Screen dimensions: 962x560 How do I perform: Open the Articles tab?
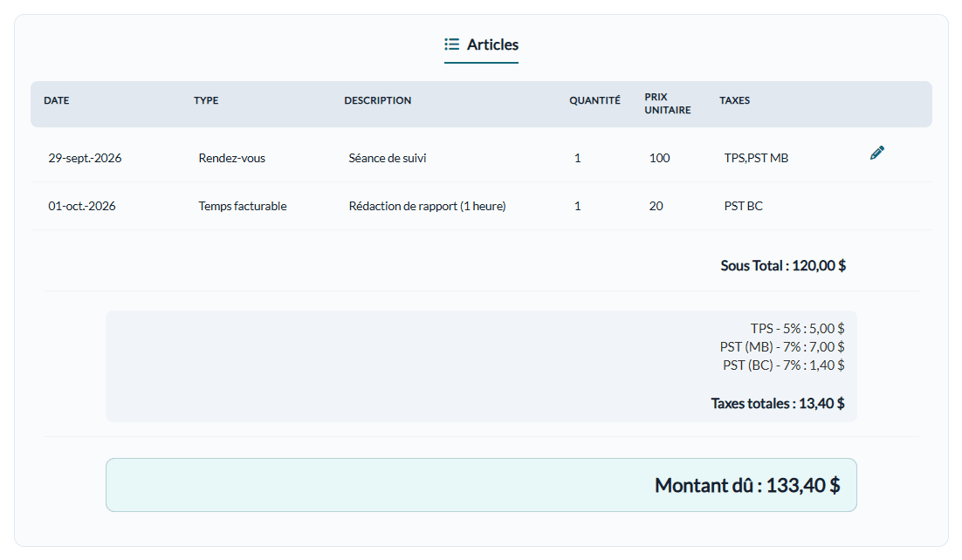pos(482,44)
